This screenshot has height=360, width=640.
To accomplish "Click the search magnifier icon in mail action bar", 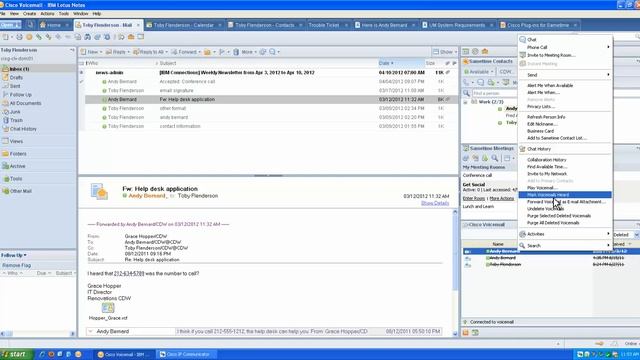I will point(272,52).
